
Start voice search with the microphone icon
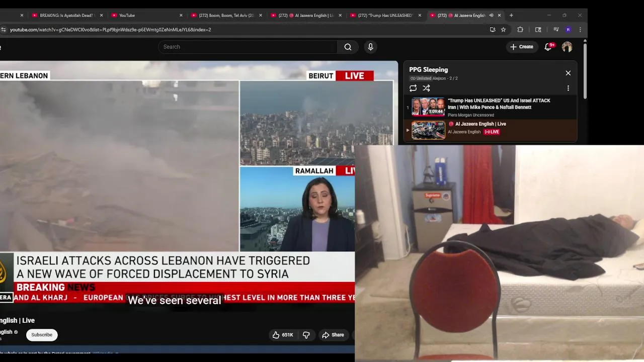370,47
